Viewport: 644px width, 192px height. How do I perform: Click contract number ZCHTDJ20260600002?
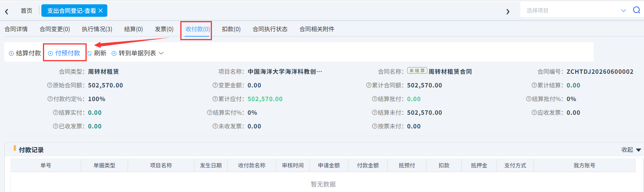[x=600, y=71]
